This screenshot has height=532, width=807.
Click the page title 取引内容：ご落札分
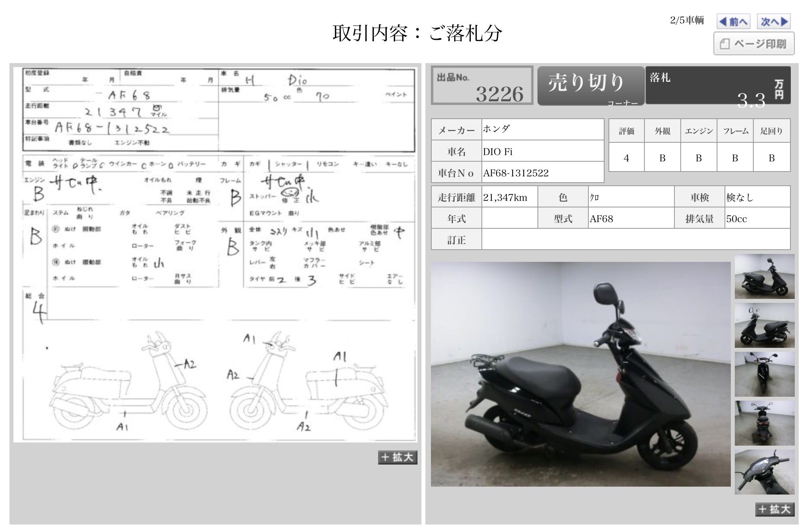(417, 33)
